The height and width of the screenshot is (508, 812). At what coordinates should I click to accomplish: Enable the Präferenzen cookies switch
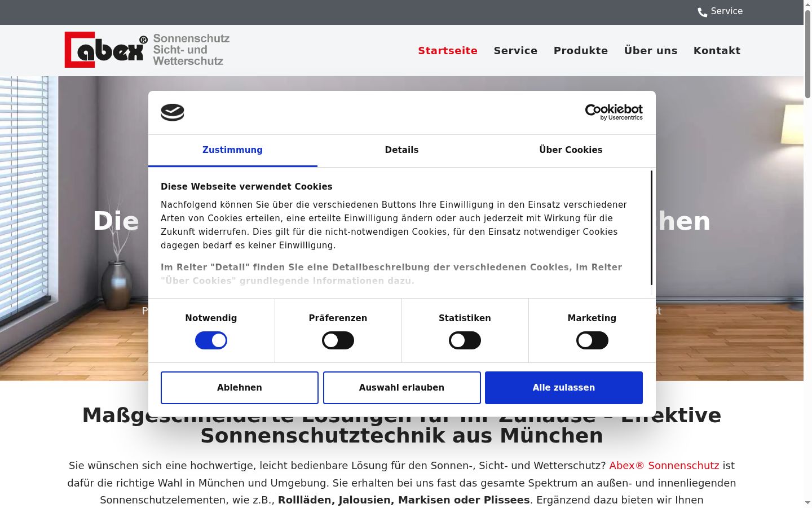(338, 340)
